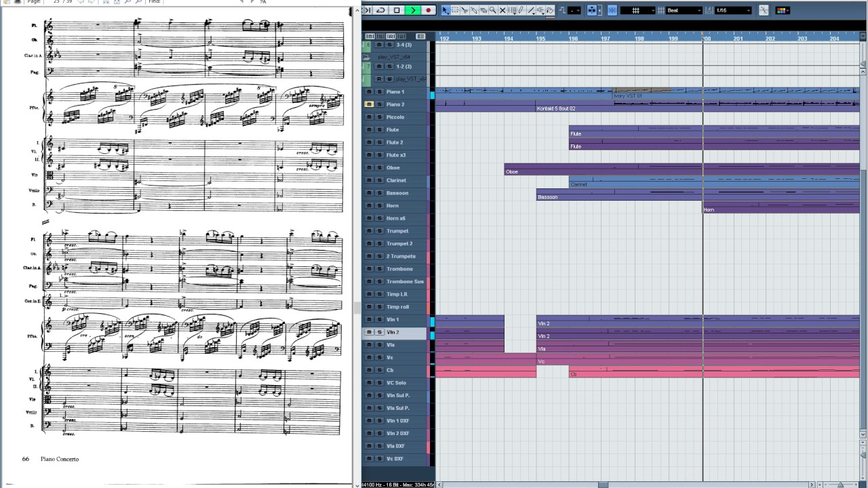Unmute the Piano 2 track
The image size is (868, 488).
click(370, 104)
